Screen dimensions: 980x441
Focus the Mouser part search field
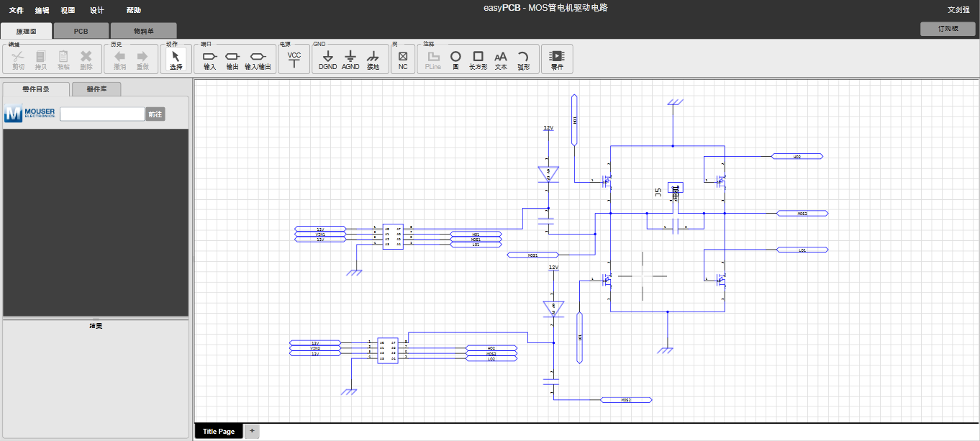[103, 114]
